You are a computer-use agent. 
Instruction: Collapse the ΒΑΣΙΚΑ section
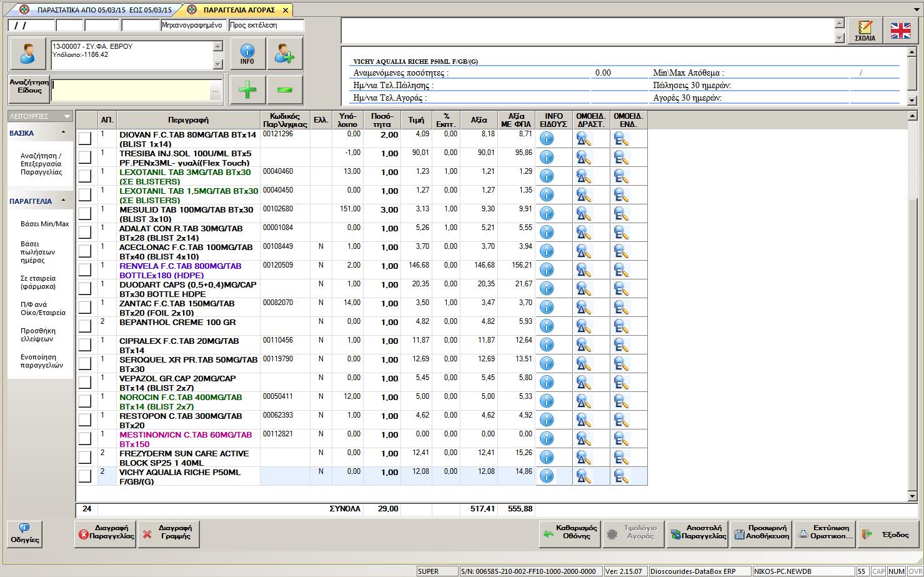[63, 133]
